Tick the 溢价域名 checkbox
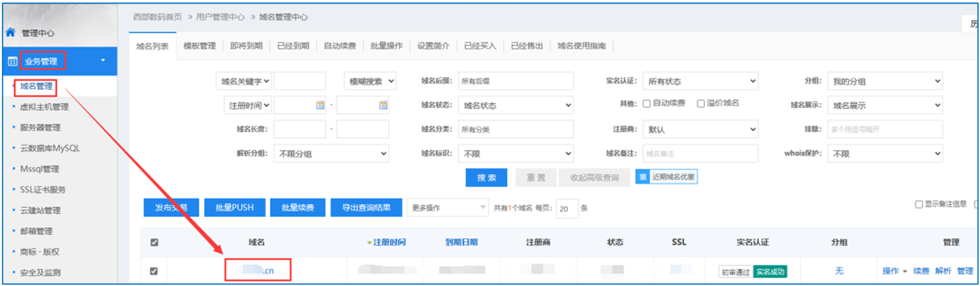The height and width of the screenshot is (286, 980). pyautogui.click(x=701, y=103)
